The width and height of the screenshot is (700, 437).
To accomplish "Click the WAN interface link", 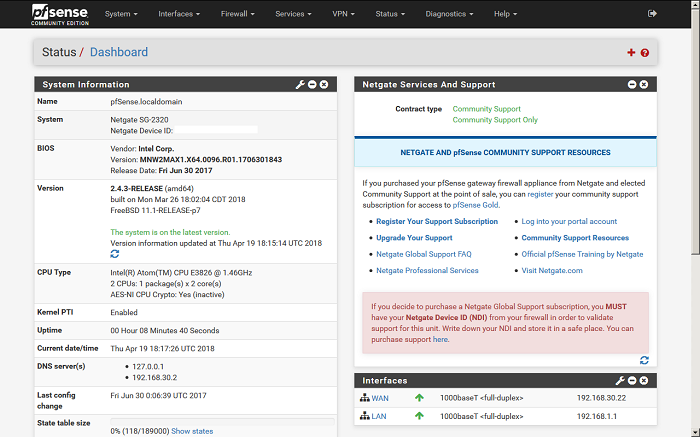I will click(x=380, y=398).
